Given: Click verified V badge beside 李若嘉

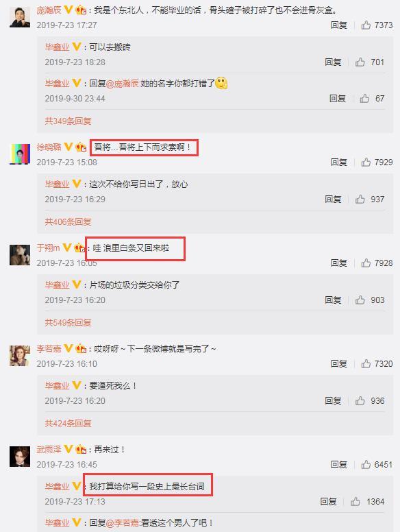Looking at the screenshot, I should point(68,348).
